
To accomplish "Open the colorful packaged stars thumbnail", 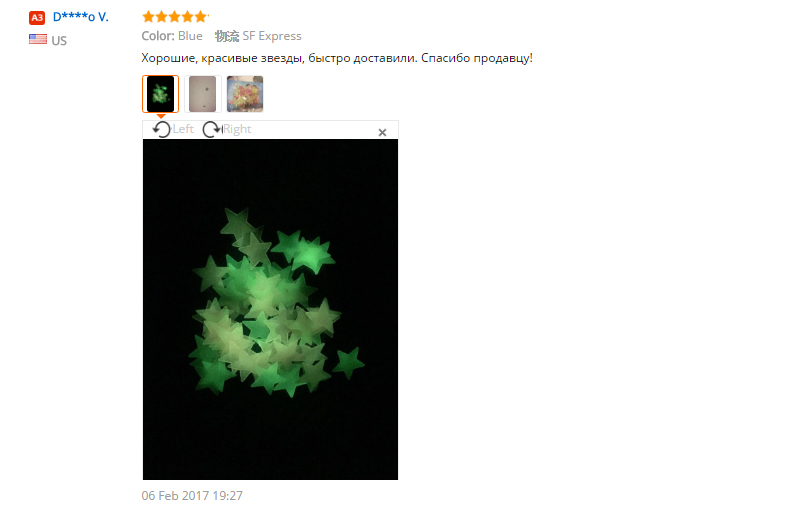I will (245, 94).
